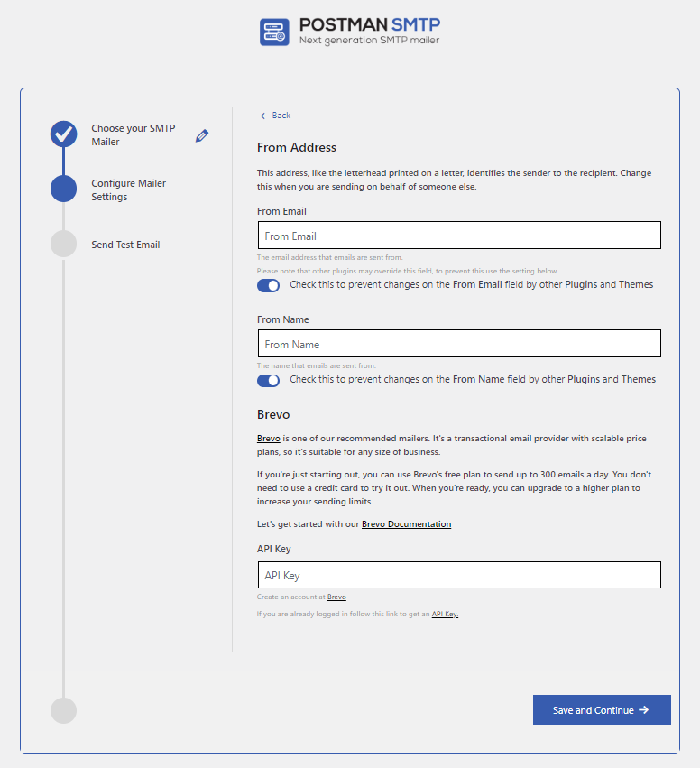
Task: Click the From Email field label
Action: point(281,211)
